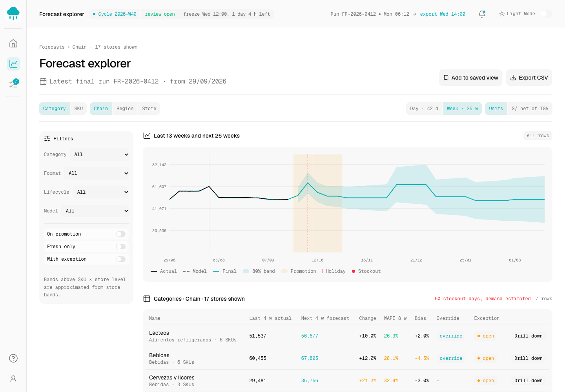The height and width of the screenshot is (392, 565).
Task: Select S/ net of IGV measure
Action: coord(530,109)
